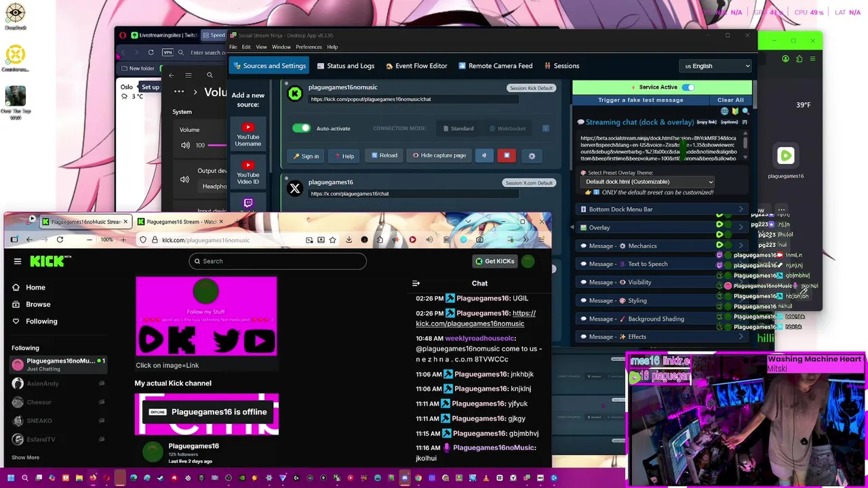Image resolution: width=868 pixels, height=488 pixels.
Task: Adjust the pink Volume slider in Settings window
Action: coord(218,145)
